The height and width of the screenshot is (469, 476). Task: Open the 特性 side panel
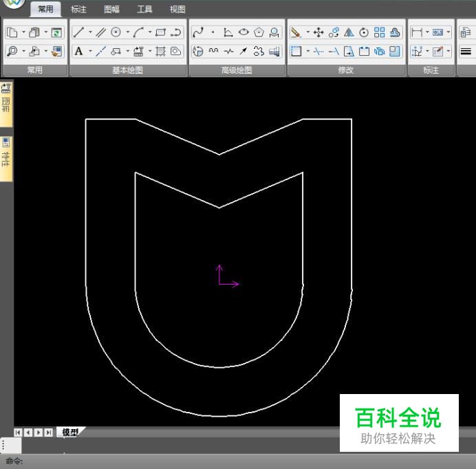[6, 158]
